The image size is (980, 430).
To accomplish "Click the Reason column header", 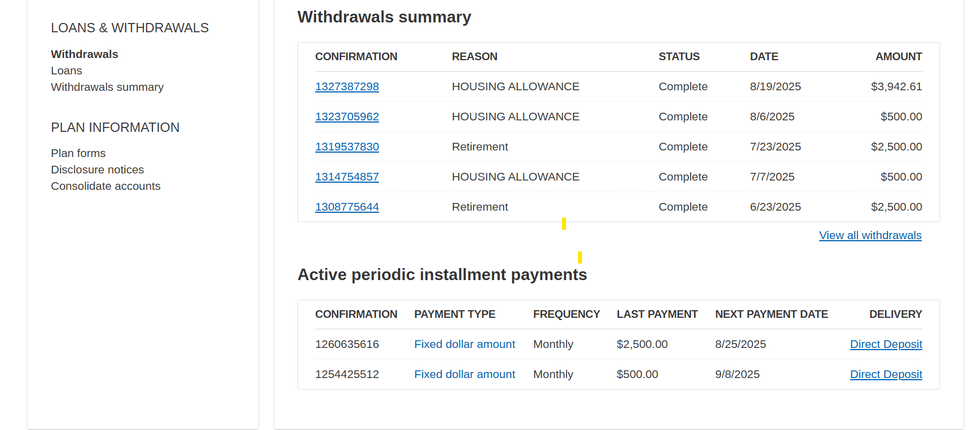I will tap(474, 56).
